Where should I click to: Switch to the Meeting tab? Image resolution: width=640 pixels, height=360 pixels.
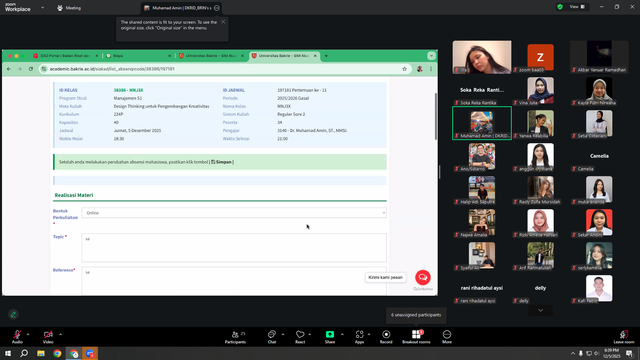coord(69,8)
